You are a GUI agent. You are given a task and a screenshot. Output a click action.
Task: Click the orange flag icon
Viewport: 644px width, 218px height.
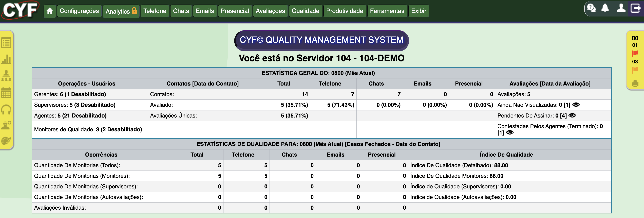(635, 70)
